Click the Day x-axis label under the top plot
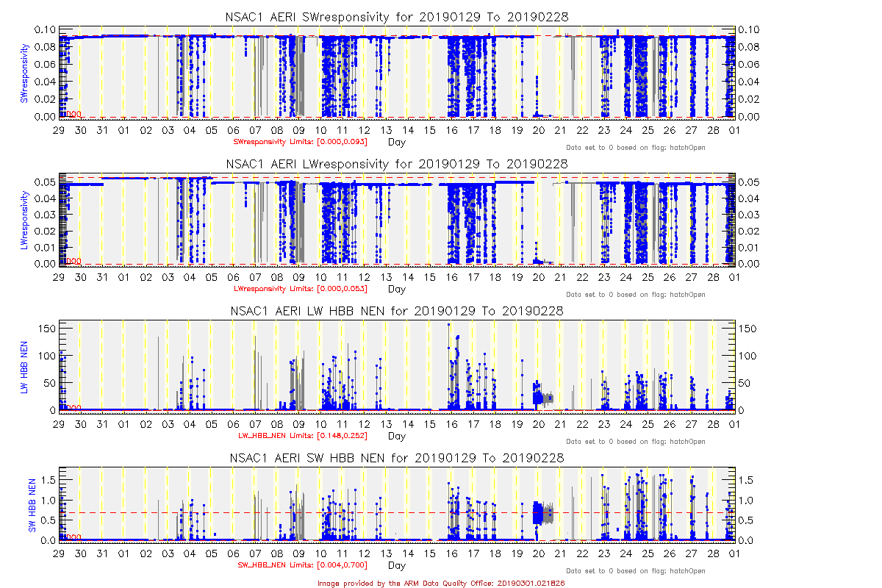 pos(396,141)
